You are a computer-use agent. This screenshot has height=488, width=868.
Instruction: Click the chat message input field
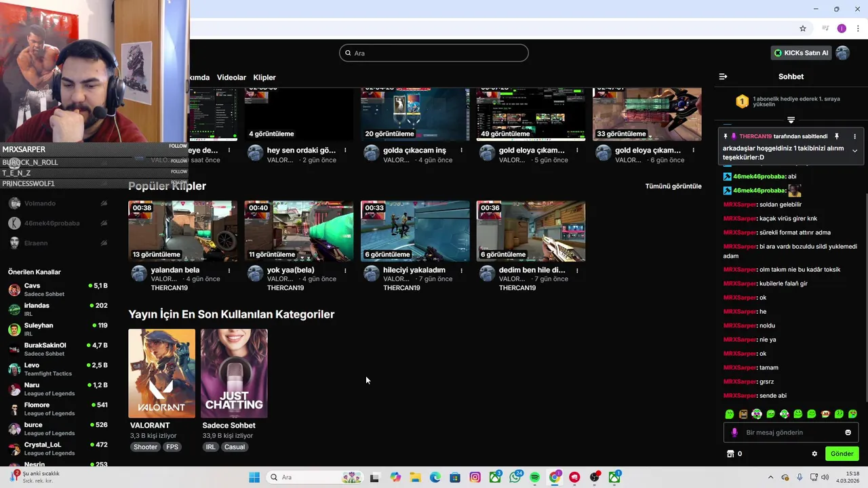tap(791, 432)
